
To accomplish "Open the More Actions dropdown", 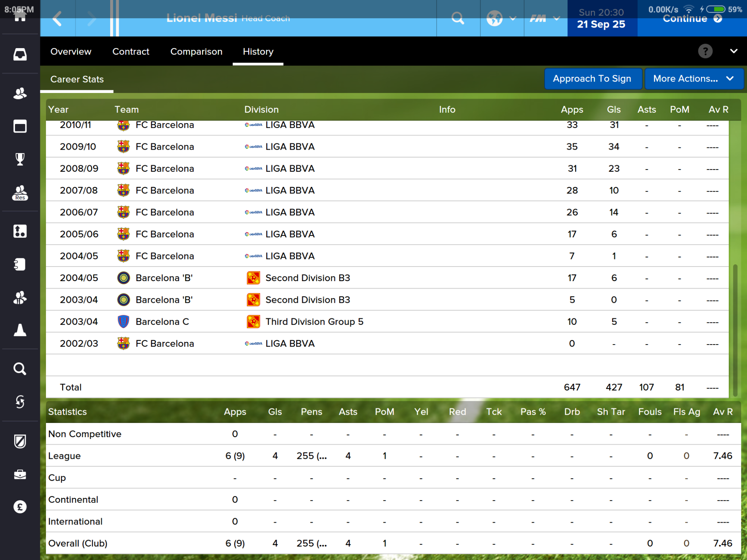I will point(693,79).
